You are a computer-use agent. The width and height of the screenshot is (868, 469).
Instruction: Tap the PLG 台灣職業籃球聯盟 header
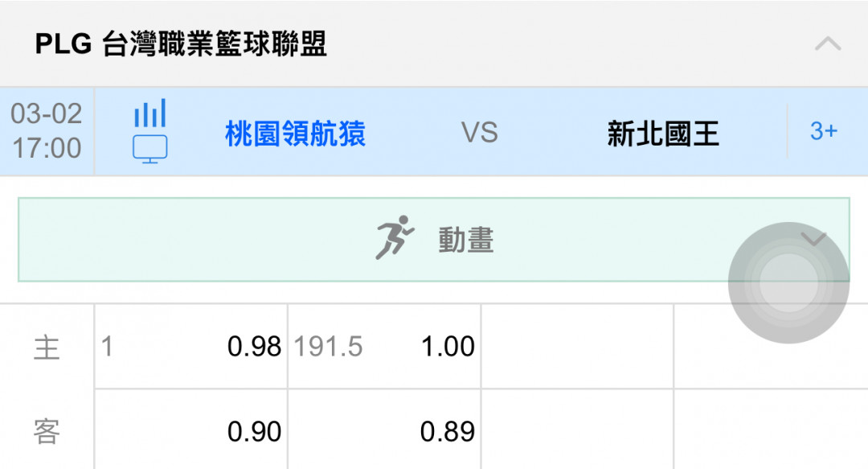181,43
